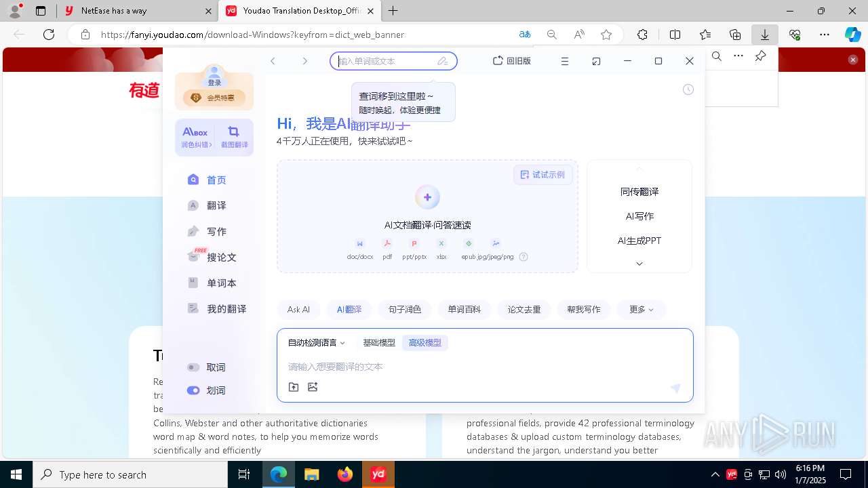Screen dimensions: 868x488
Task: Open AI写作 feature
Action: coord(639,216)
